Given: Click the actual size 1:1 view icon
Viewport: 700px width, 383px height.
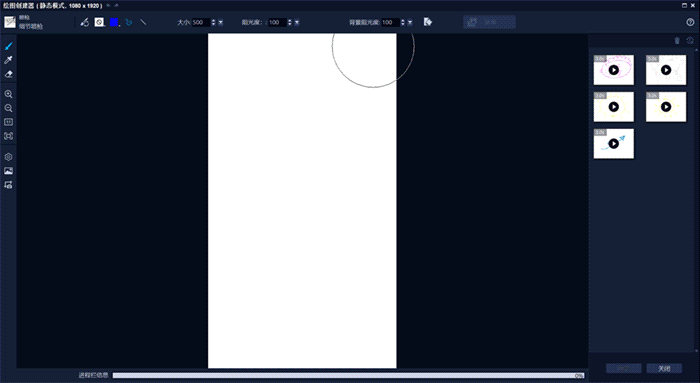Looking at the screenshot, I should coord(8,122).
